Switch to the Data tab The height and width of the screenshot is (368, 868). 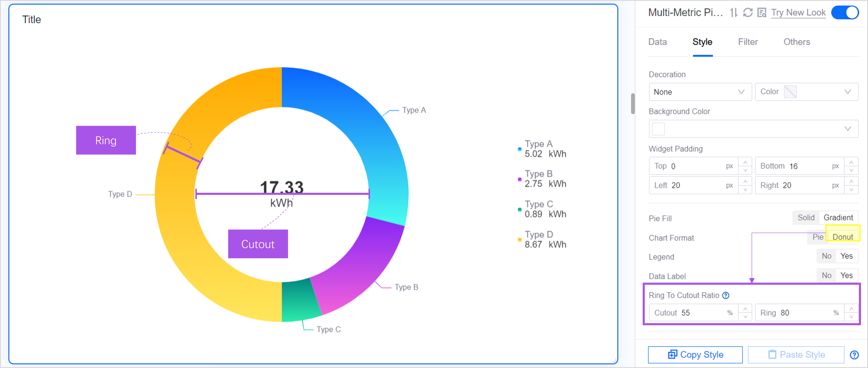[x=657, y=42]
